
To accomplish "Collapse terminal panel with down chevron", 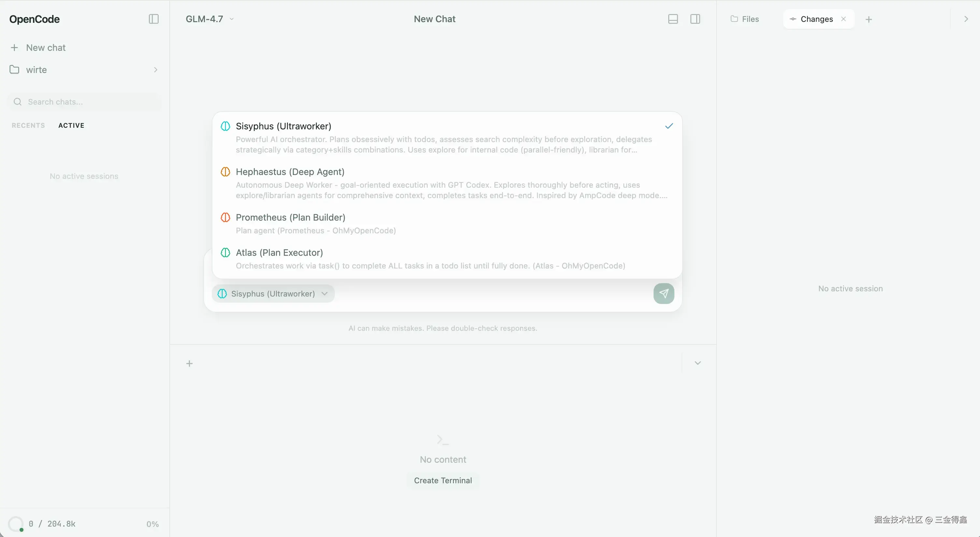I will [697, 363].
